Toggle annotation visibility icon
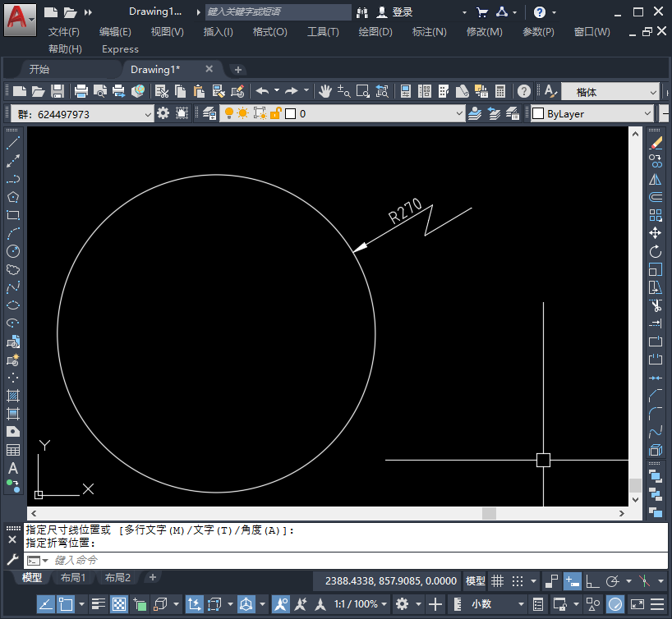Image resolution: width=672 pixels, height=619 pixels. click(x=281, y=604)
